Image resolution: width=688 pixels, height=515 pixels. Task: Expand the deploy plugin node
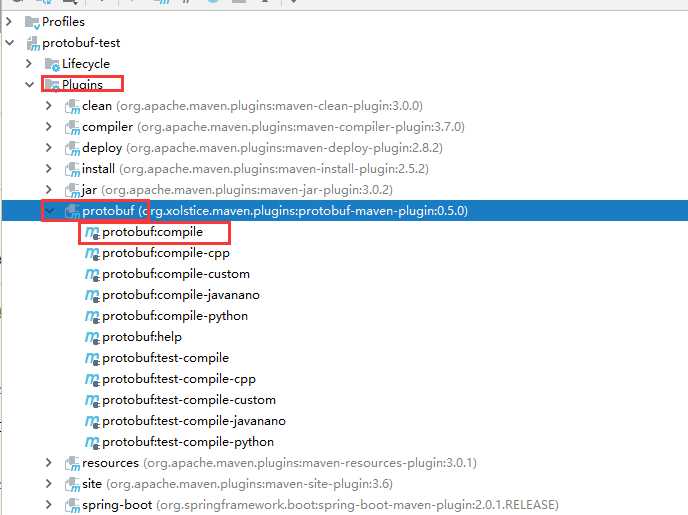click(x=49, y=147)
